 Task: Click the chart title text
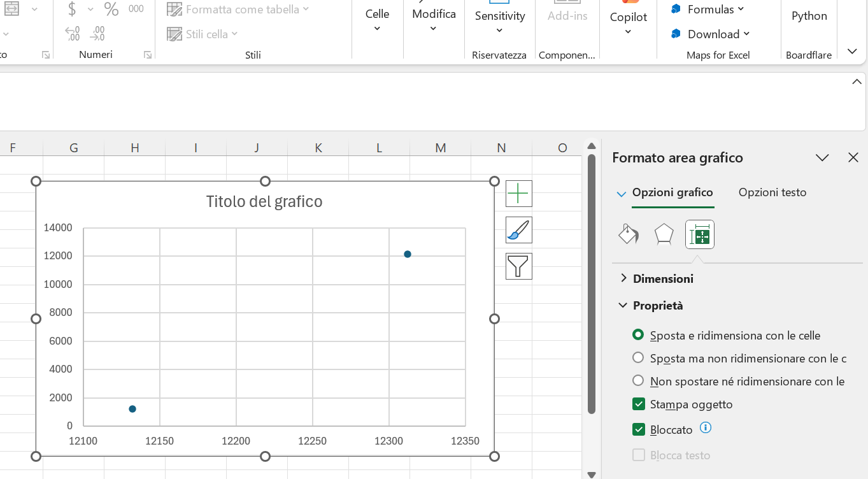point(264,202)
